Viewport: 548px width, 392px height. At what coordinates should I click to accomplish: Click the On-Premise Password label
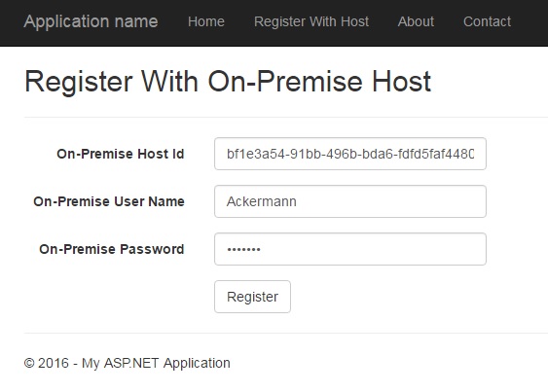tap(112, 249)
